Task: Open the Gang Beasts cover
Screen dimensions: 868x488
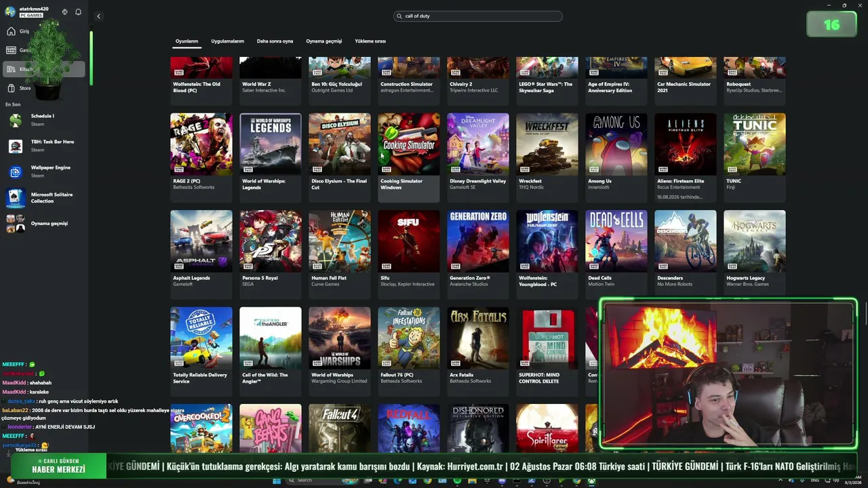Action: (271, 428)
